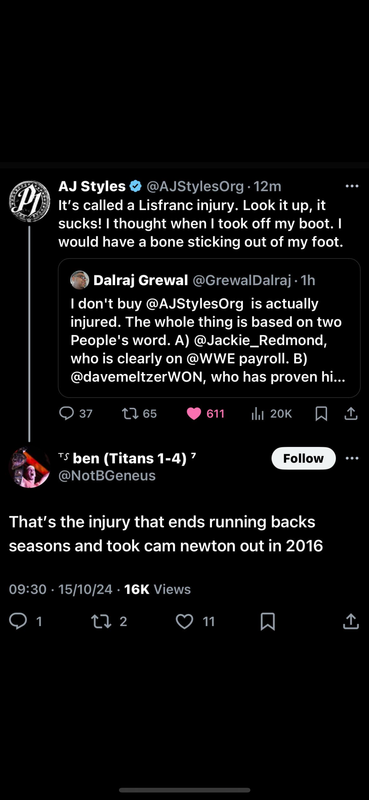Image resolution: width=369 pixels, height=800 pixels.
Task: Share the AJ Styles tweet
Action: [351, 414]
